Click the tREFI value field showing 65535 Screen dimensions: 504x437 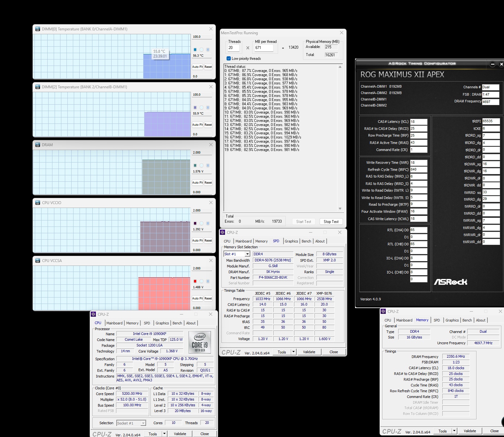pos(491,121)
